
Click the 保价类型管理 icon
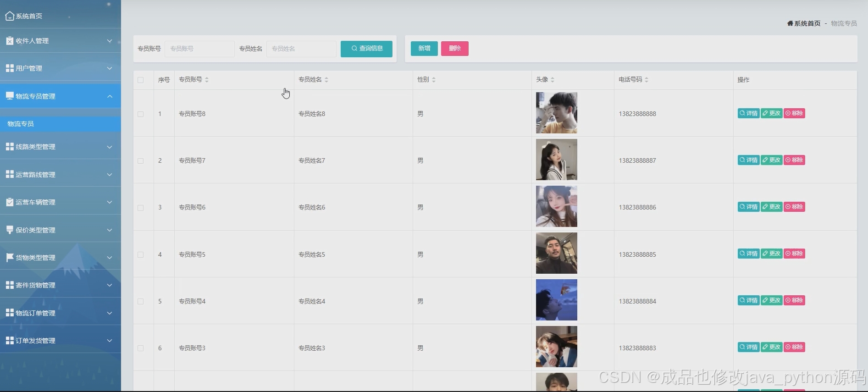coord(10,230)
